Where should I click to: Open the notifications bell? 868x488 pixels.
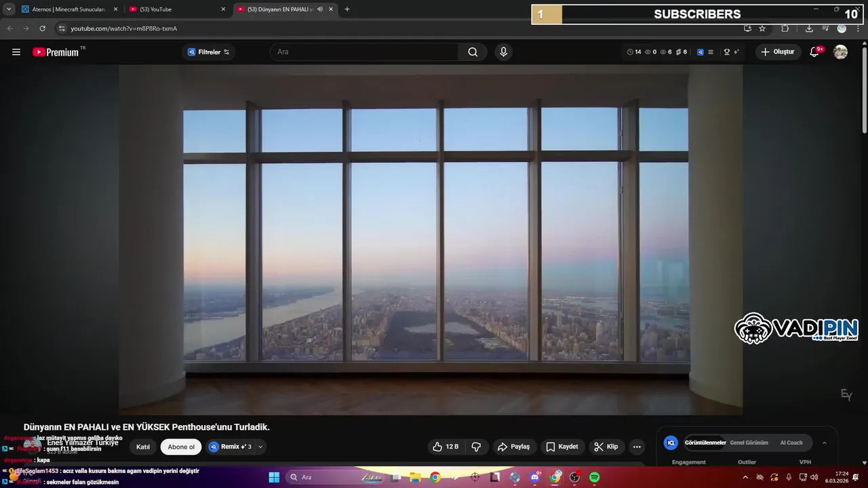(x=815, y=52)
